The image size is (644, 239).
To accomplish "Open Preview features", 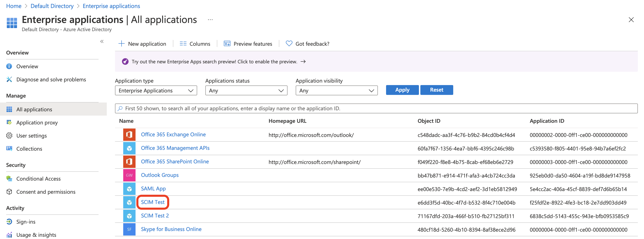I will pyautogui.click(x=248, y=44).
